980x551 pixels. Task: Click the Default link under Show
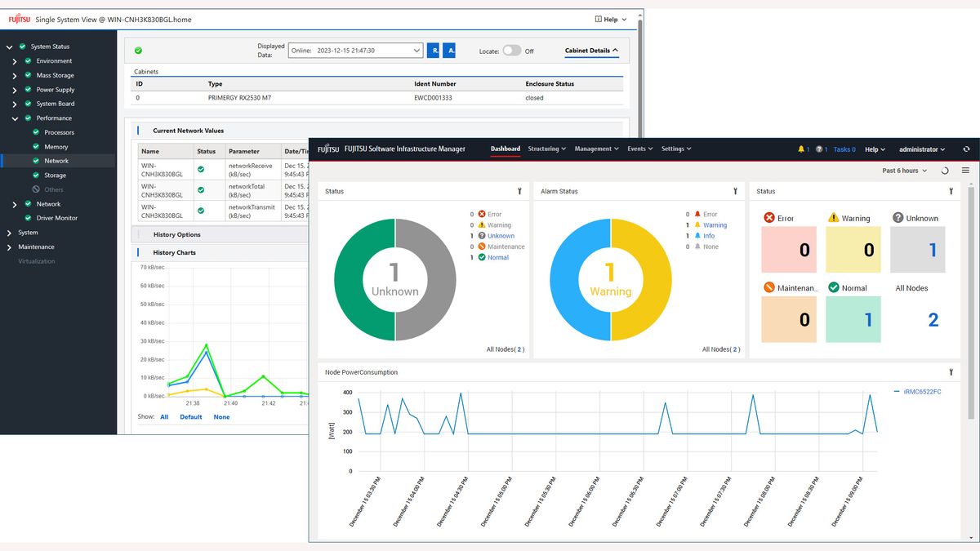pos(191,417)
